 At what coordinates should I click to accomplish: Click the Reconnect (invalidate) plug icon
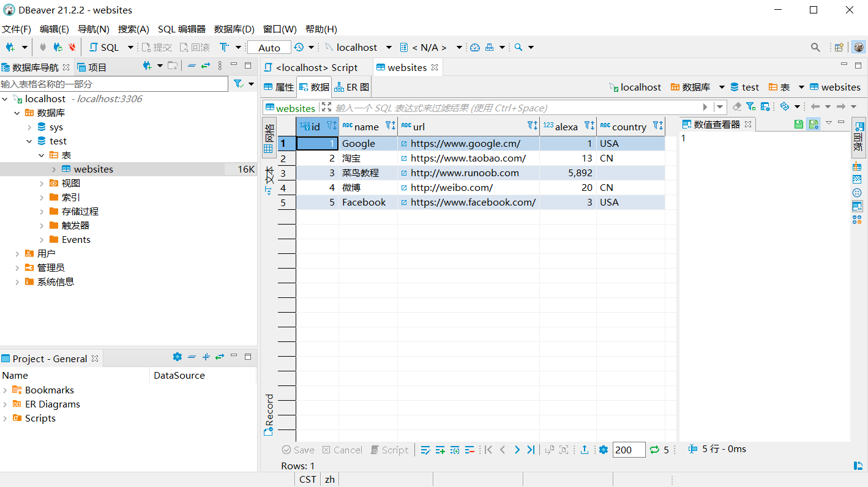pos(58,47)
